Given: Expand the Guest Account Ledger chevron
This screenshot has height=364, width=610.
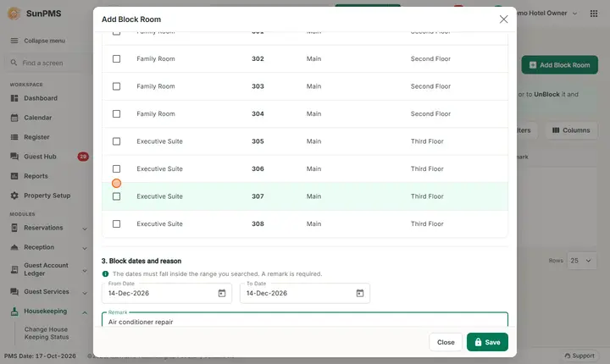Looking at the screenshot, I should click(x=85, y=270).
